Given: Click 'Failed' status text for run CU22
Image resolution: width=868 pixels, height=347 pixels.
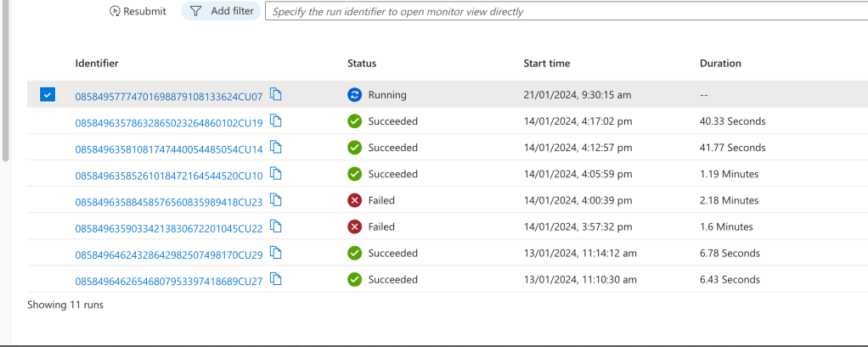Looking at the screenshot, I should pyautogui.click(x=381, y=227).
